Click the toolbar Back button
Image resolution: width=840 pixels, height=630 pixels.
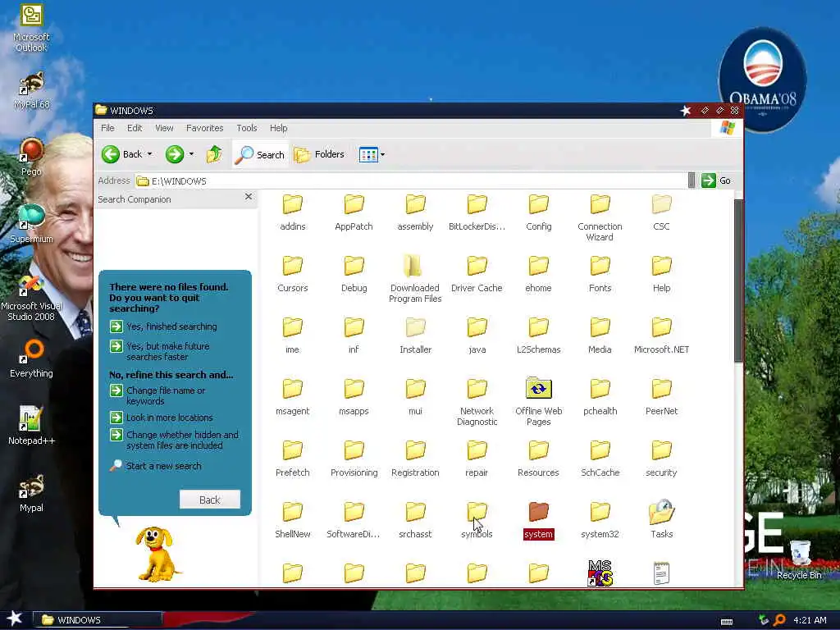[x=122, y=154]
